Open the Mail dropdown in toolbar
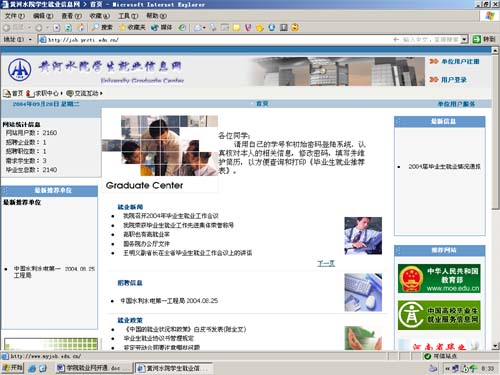This screenshot has width=500, height=375. point(199,28)
